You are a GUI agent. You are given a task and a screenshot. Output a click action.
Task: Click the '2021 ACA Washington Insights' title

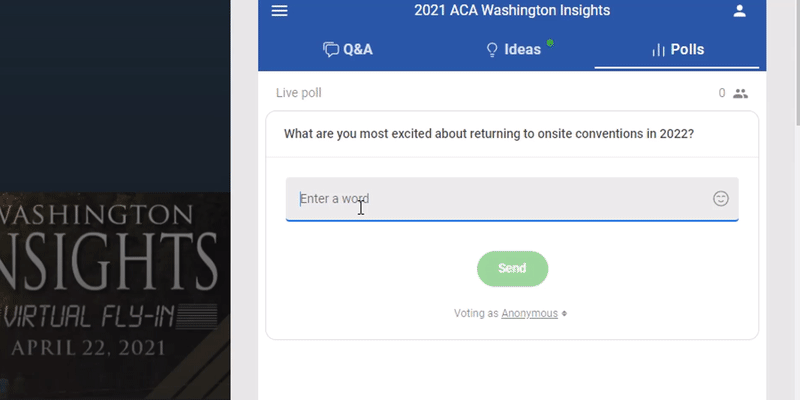[512, 10]
